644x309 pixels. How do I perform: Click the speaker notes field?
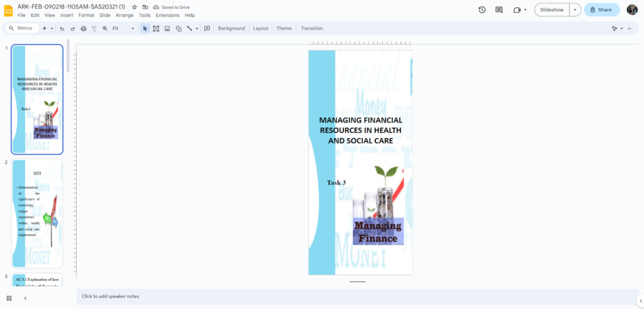click(358, 296)
